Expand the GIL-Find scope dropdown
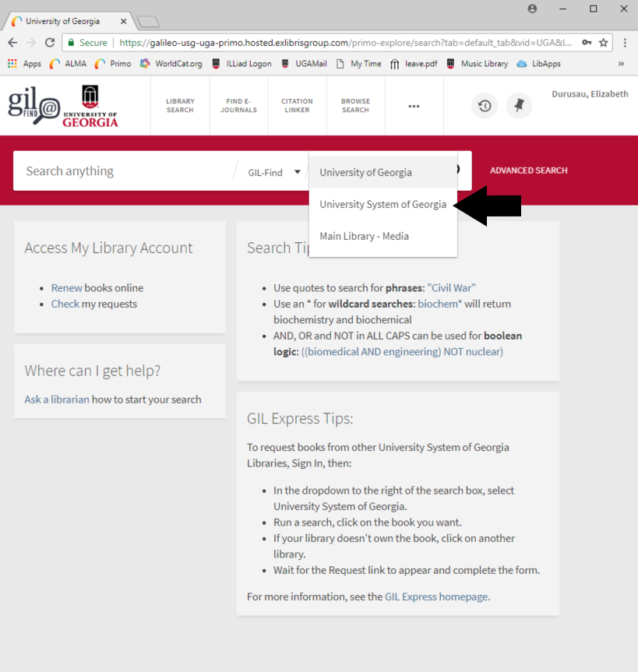Viewport: 638px width, 672px height. 274,172
